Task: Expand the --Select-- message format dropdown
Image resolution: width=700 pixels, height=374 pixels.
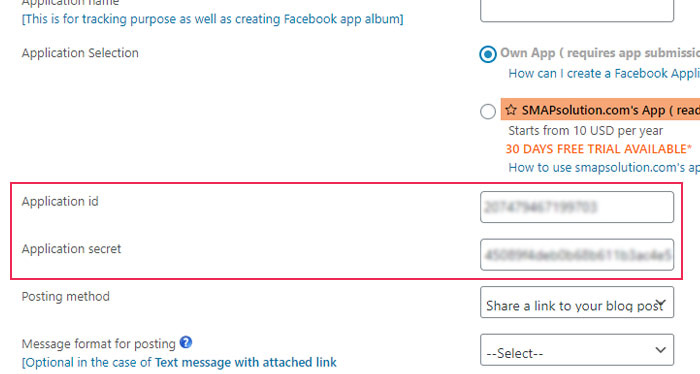Action: click(577, 350)
